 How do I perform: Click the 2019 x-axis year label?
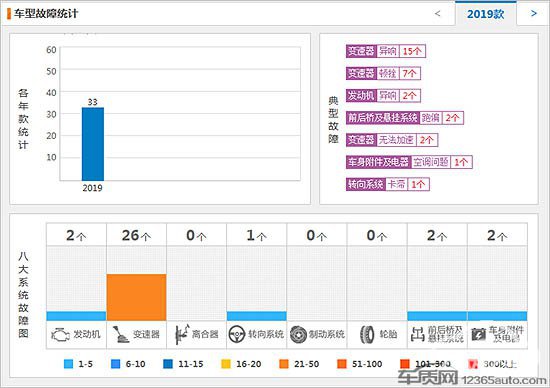(93, 188)
